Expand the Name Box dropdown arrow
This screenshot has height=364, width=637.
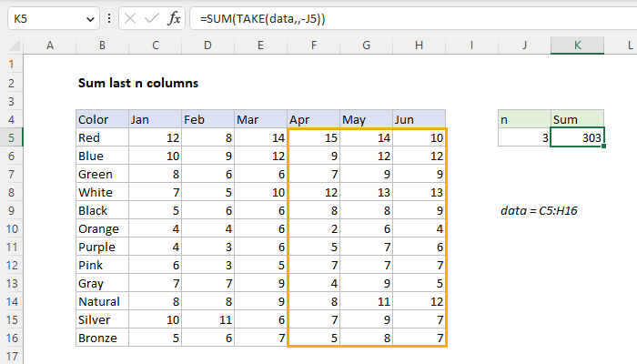[x=90, y=19]
